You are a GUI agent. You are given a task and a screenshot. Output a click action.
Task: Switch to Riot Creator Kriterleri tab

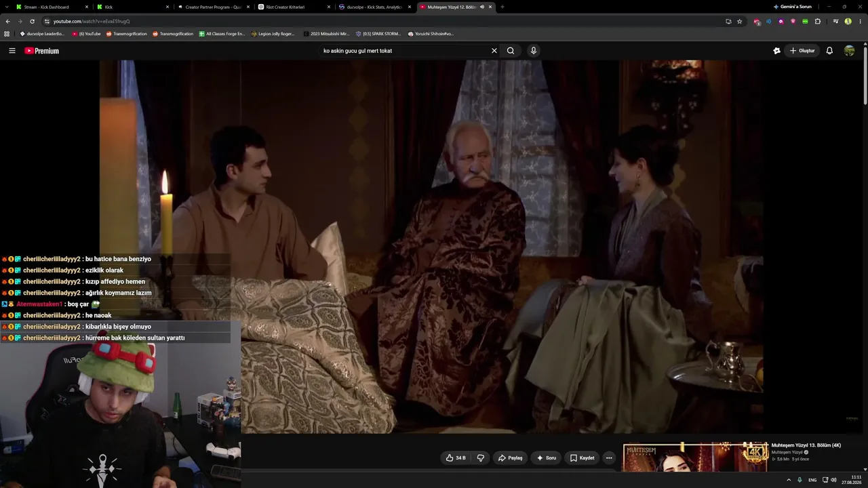[294, 7]
